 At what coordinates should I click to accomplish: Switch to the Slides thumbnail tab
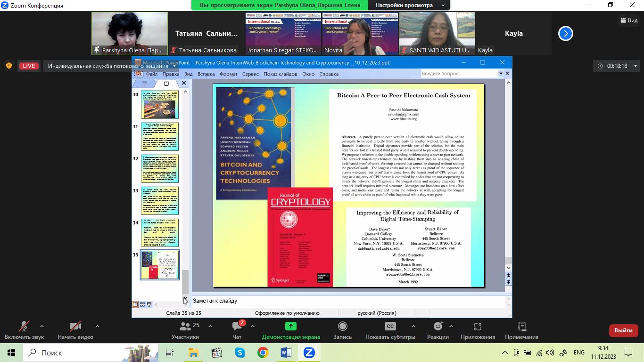(166, 83)
